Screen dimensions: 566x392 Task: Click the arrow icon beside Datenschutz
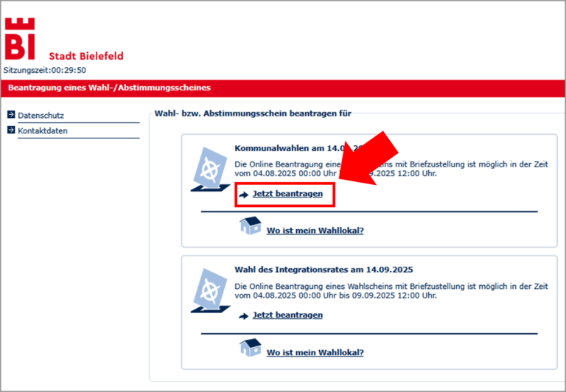click(x=11, y=115)
